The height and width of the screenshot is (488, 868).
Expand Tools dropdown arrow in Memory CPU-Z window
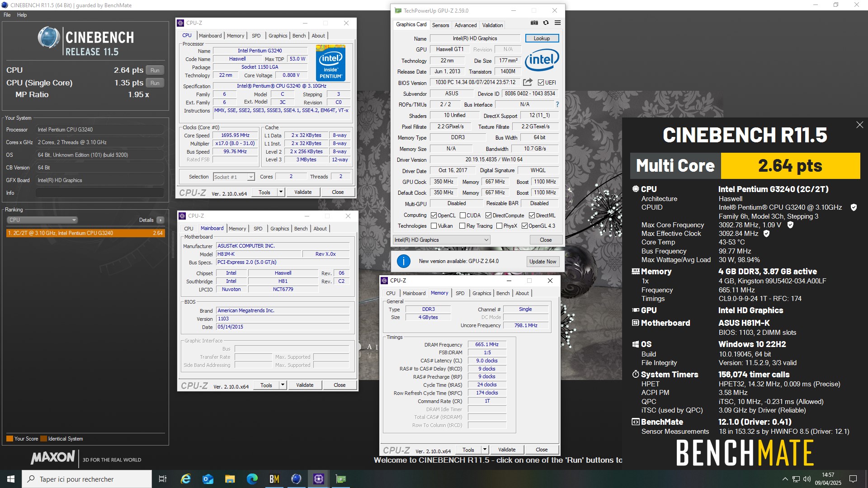point(485,450)
